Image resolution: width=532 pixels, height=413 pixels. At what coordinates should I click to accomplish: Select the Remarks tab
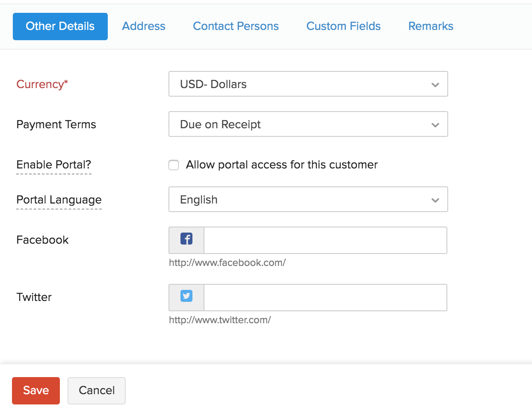point(431,27)
